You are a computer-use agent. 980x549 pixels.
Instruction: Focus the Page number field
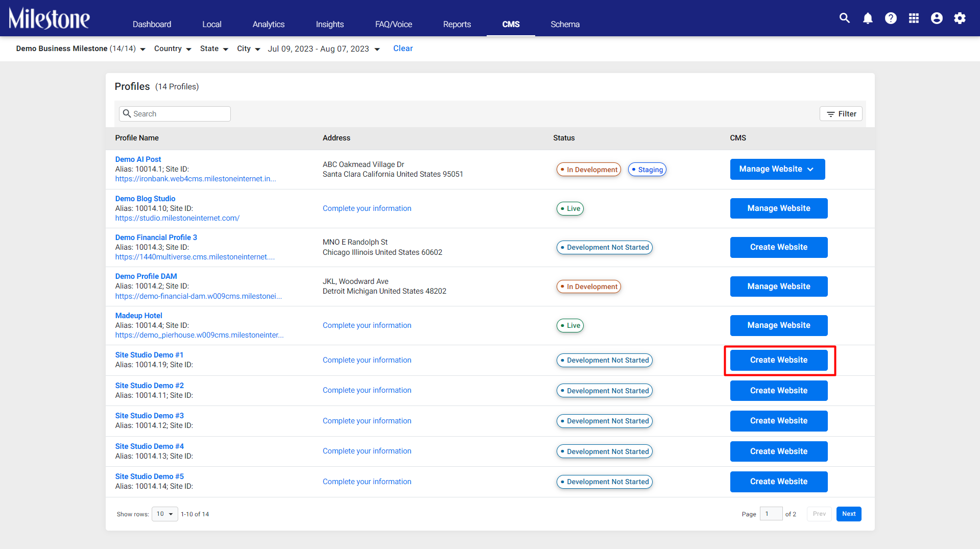click(771, 514)
